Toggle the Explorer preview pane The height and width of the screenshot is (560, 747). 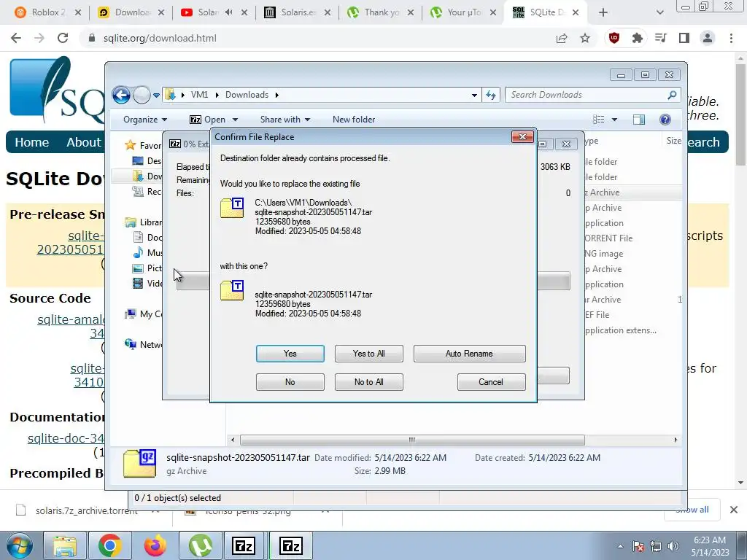point(639,120)
